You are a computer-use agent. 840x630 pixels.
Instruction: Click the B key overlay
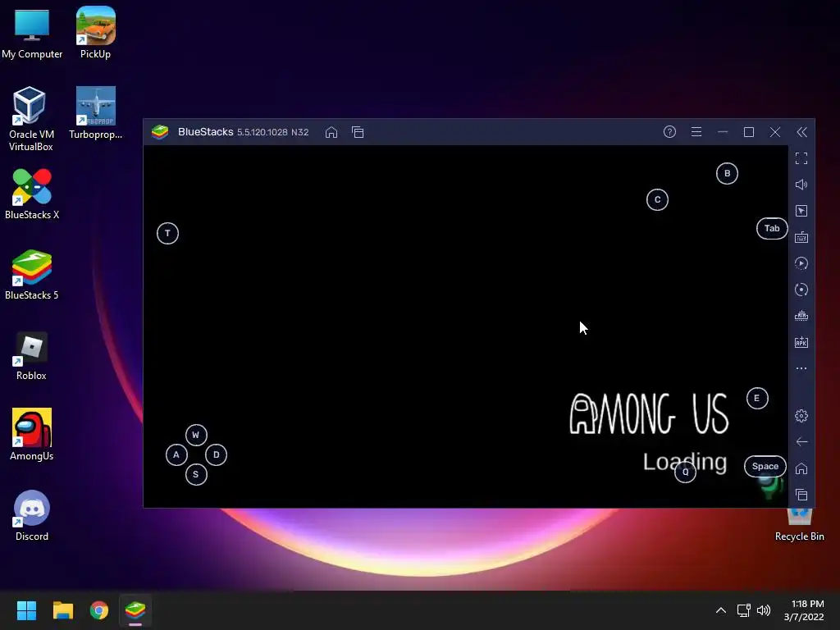(x=727, y=173)
